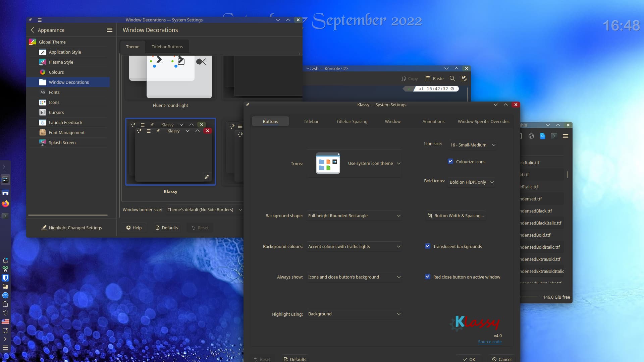The image size is (644, 362).
Task: Switch to the Window tab in Klassy
Action: (392, 121)
